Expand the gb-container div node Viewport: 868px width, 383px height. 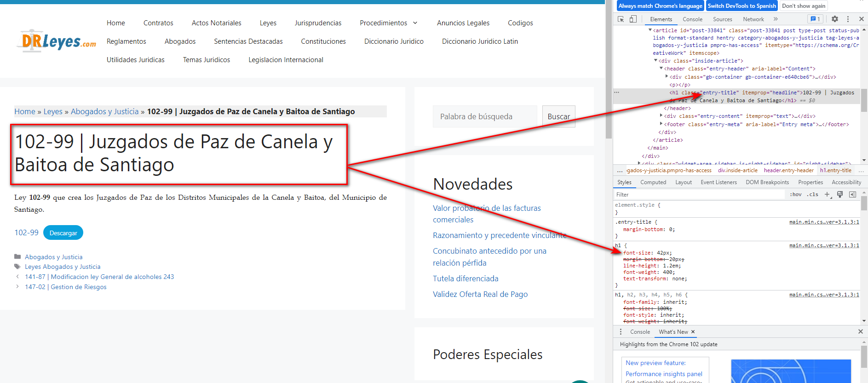[x=667, y=76]
